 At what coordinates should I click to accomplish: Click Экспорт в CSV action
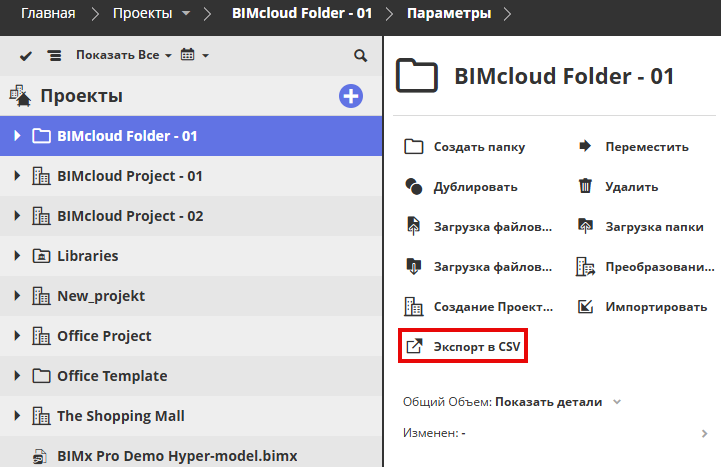click(x=463, y=346)
